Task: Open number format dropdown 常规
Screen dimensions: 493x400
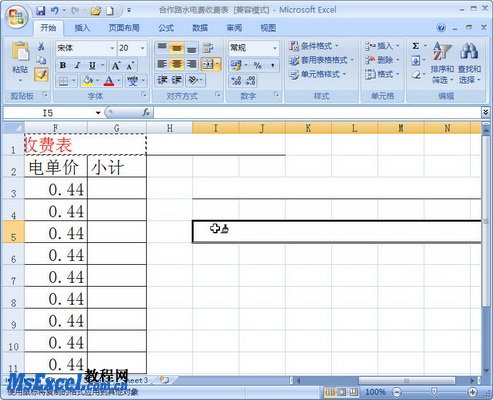Action: 275,48
